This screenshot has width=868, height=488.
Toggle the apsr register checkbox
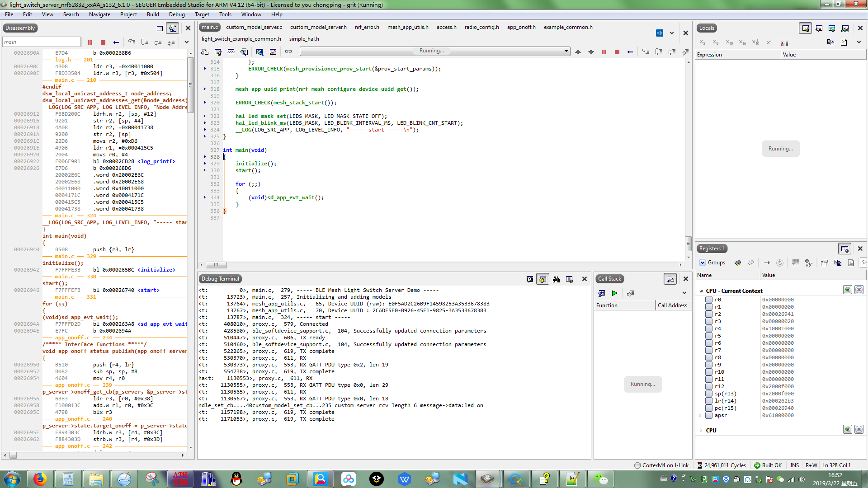[709, 415]
